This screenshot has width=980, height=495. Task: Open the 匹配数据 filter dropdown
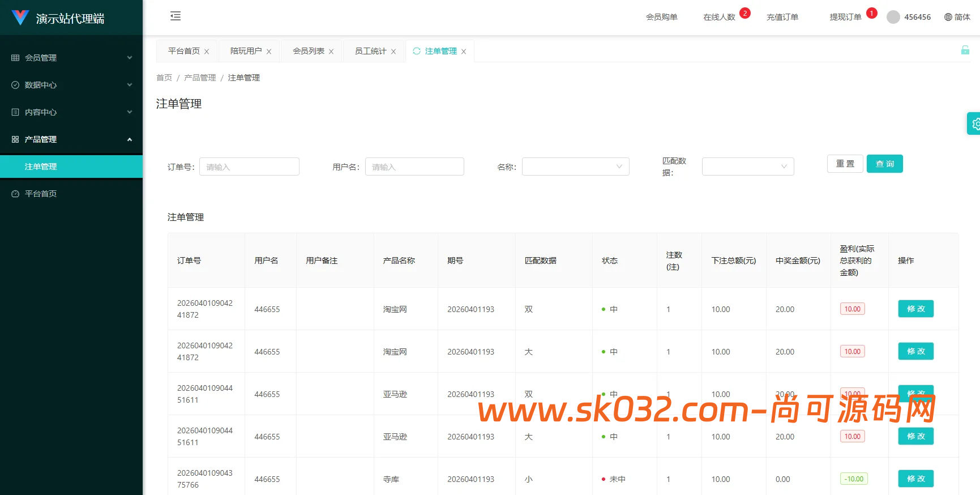(x=748, y=167)
